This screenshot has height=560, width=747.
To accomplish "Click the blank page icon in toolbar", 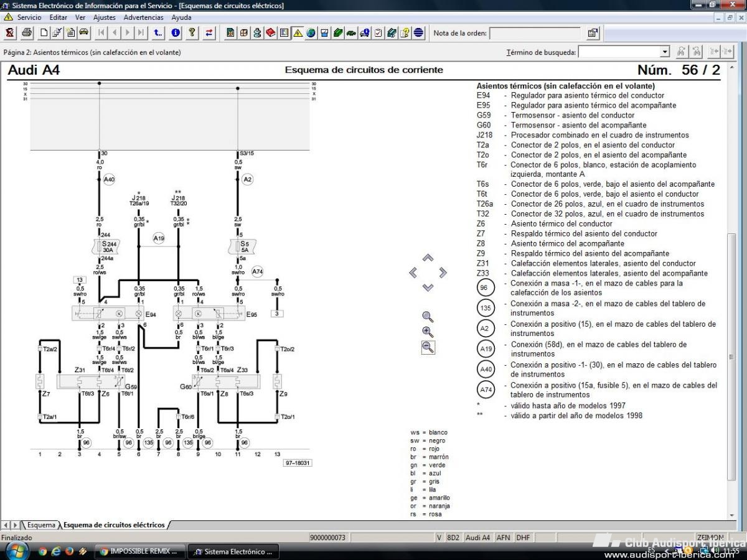I will click(44, 32).
